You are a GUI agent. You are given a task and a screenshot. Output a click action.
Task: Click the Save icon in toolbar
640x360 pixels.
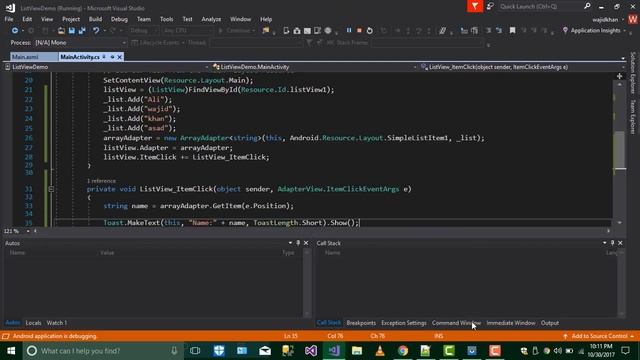pos(72,31)
